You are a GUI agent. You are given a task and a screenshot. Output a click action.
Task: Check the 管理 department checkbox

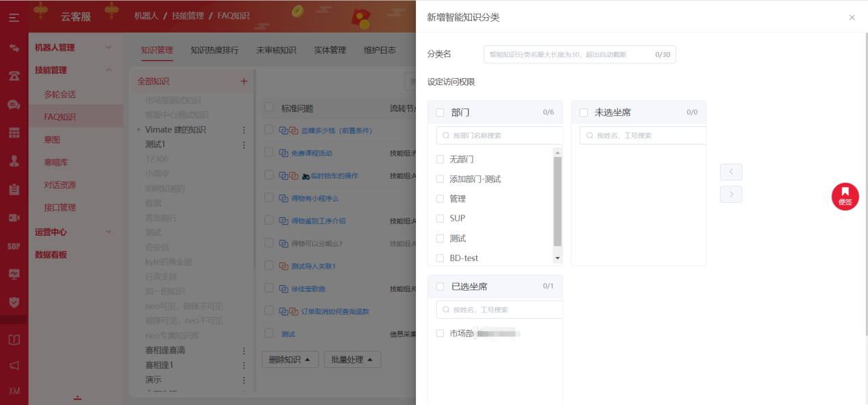tap(440, 199)
